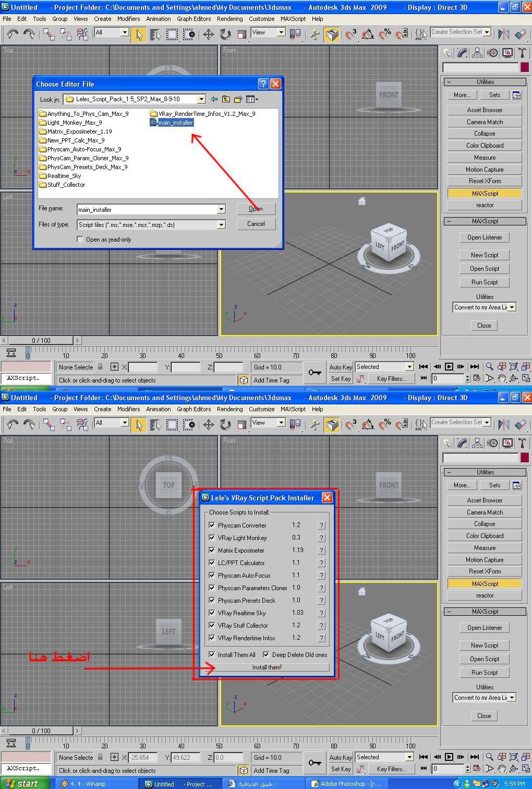532x789 pixels.
Task: Go up one level in Choose Editor File dialog
Action: coord(226,99)
